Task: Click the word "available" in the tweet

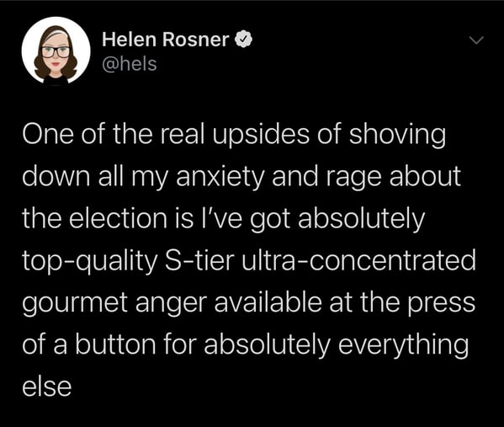Action: [268, 302]
